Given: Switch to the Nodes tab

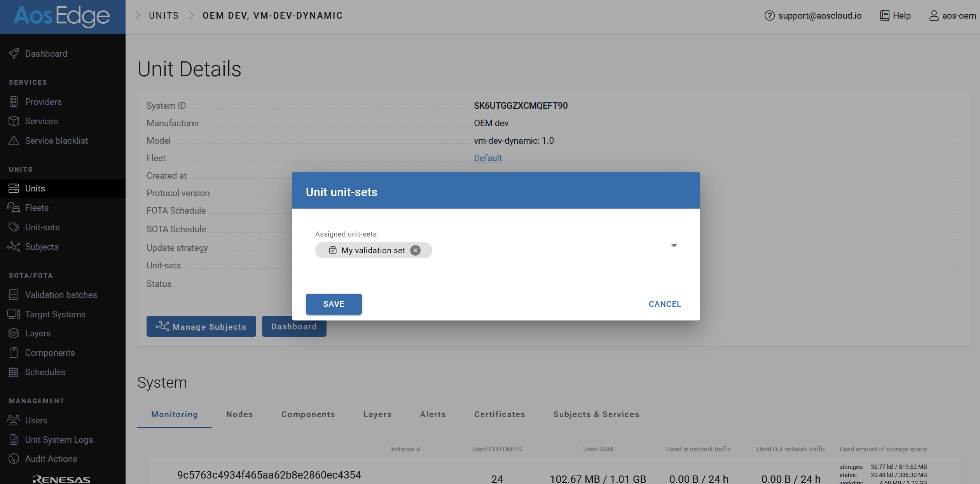Looking at the screenshot, I should (239, 414).
